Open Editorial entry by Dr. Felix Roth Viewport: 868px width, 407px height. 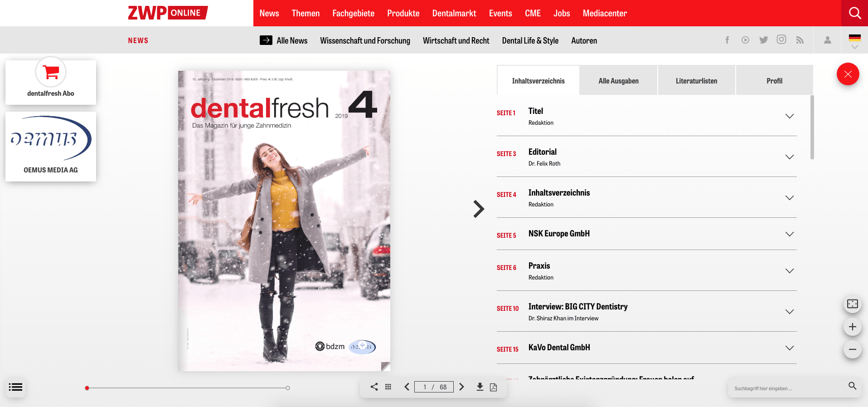tap(543, 152)
